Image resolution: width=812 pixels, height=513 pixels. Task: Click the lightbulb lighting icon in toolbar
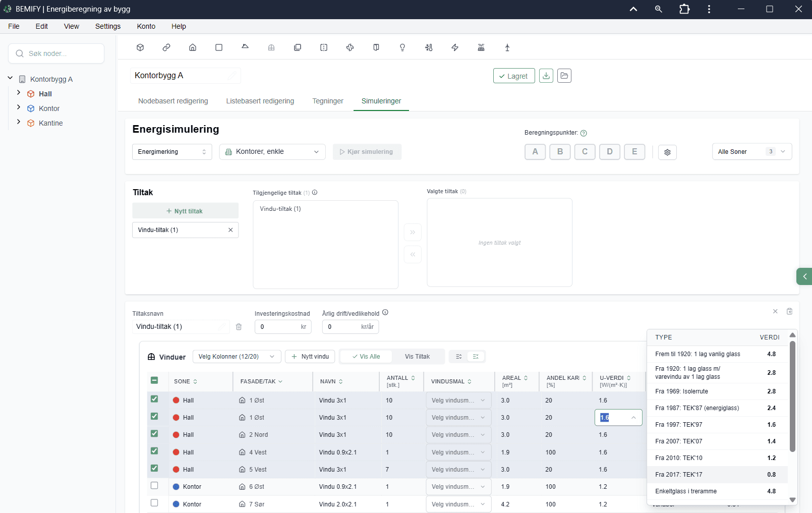[x=402, y=47]
